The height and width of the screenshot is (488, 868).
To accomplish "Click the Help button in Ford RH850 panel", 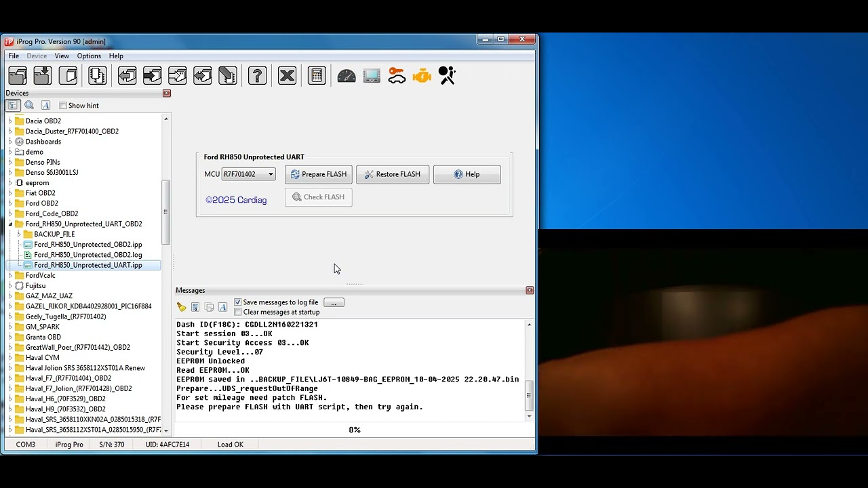I will [467, 174].
